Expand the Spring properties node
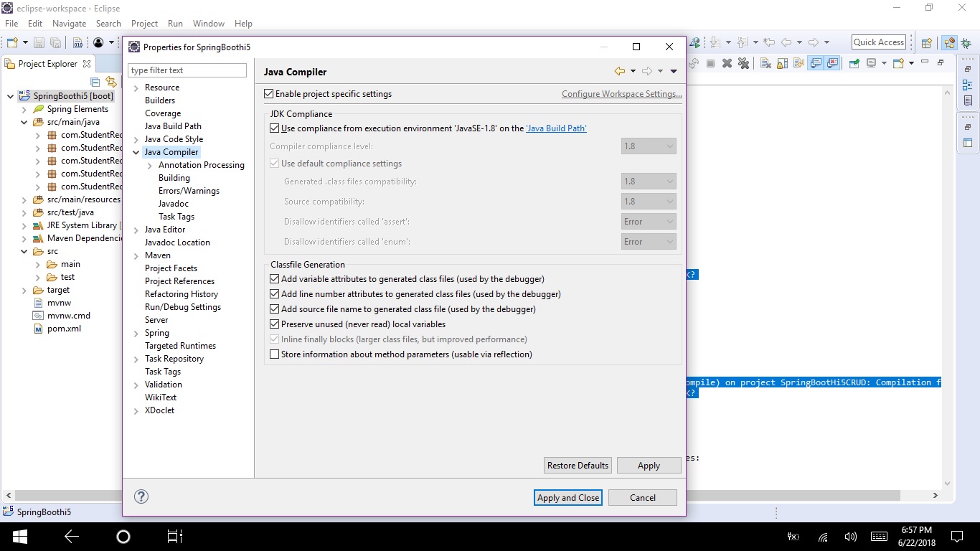The height and width of the screenshot is (551, 980). (136, 333)
